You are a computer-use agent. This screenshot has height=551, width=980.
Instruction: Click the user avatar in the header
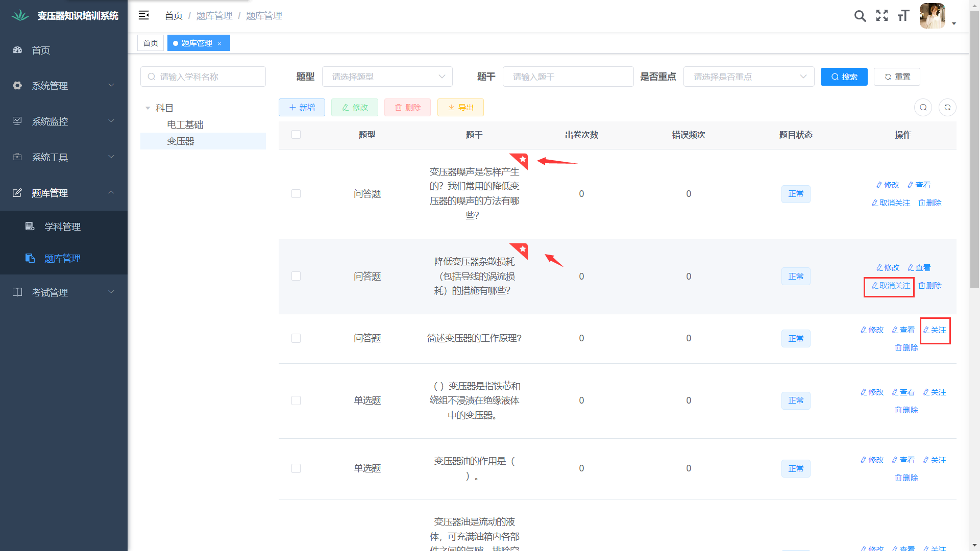932,16
